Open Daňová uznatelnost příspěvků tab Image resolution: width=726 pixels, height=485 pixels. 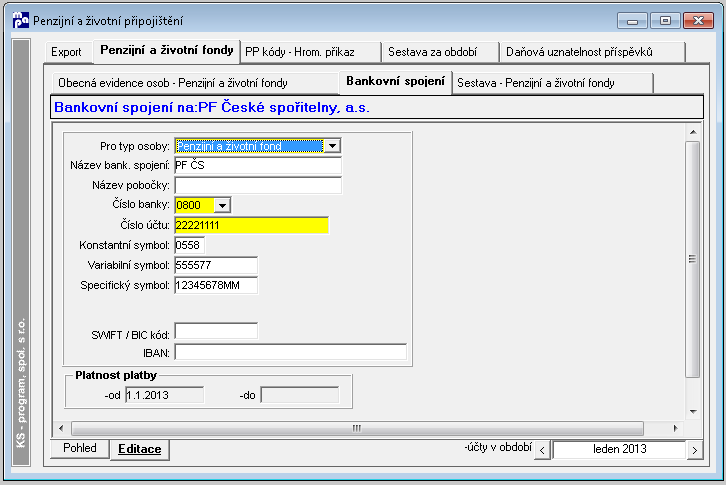click(592, 52)
